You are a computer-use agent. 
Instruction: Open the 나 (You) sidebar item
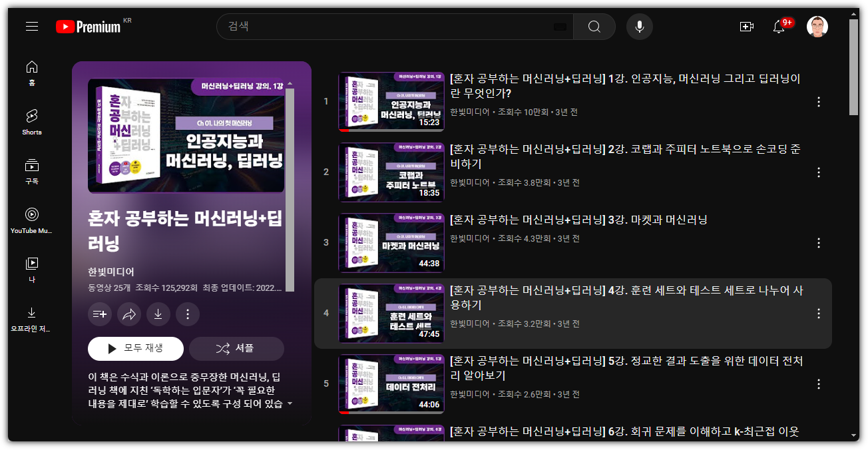(x=32, y=270)
